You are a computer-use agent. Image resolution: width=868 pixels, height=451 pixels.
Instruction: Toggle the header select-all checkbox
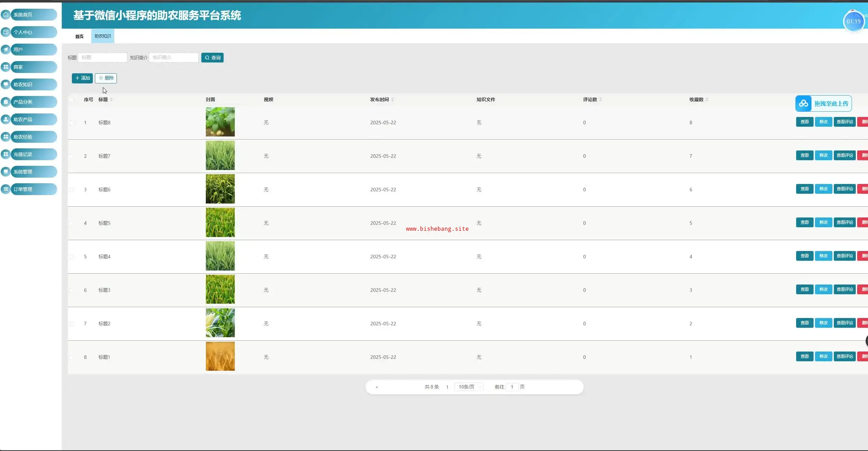(x=72, y=99)
